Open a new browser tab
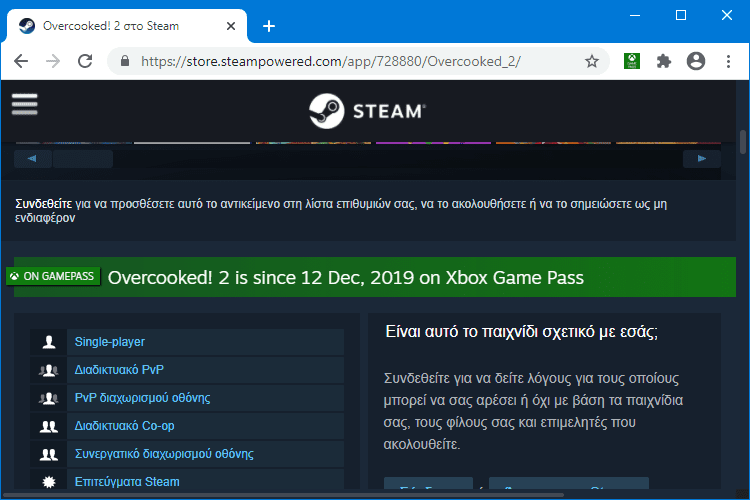 click(269, 26)
